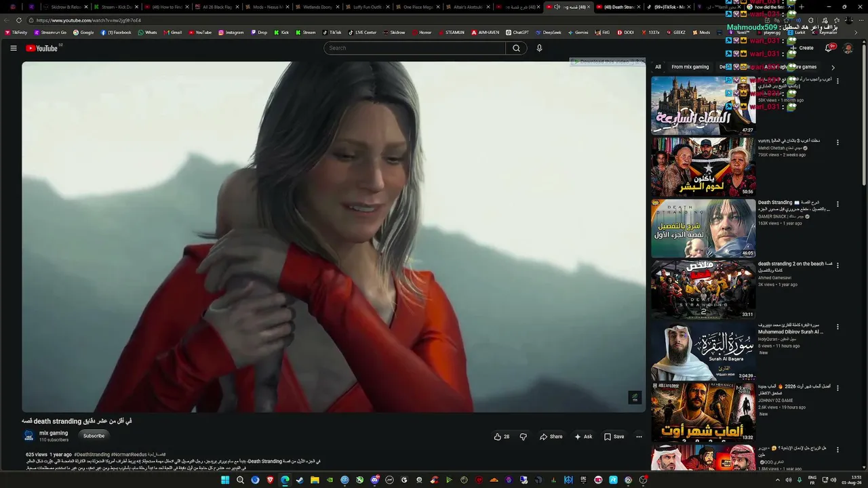868x488 pixels.
Task: Switch to the All 26 Black Flag tab
Action: point(217,7)
